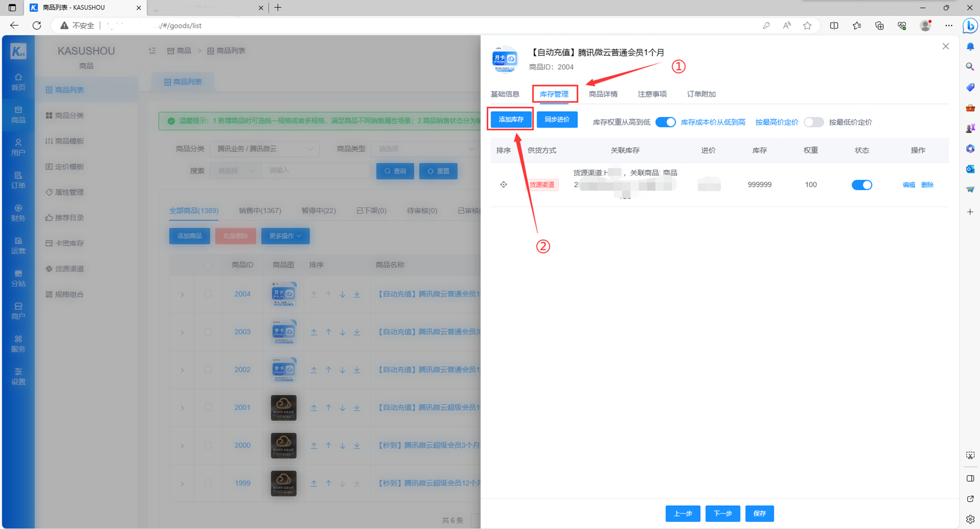Viewport: 980px width, 529px height.
Task: Select the 暂停中(22) filter tab
Action: 319,211
